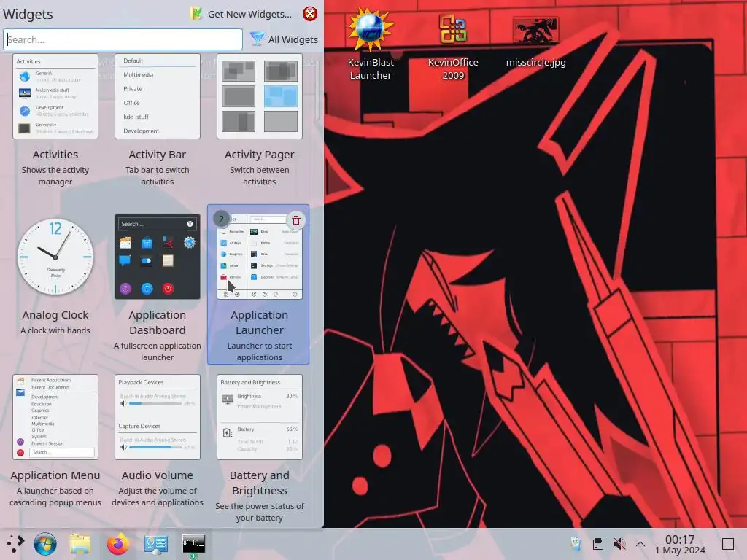Screen dimensions: 747x560
Task: Click 'See the power status' description
Action: [260, 512]
